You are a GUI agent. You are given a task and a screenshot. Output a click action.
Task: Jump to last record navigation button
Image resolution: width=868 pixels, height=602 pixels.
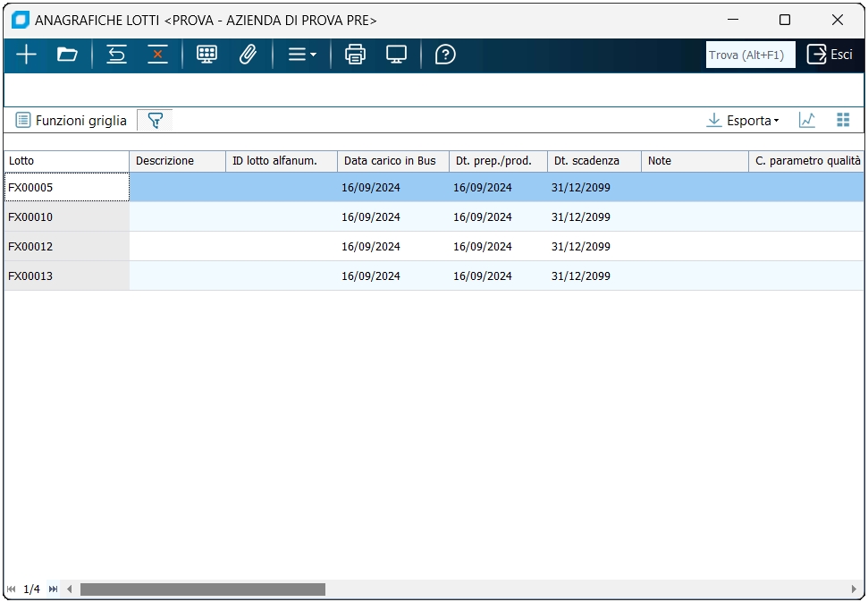(x=53, y=589)
